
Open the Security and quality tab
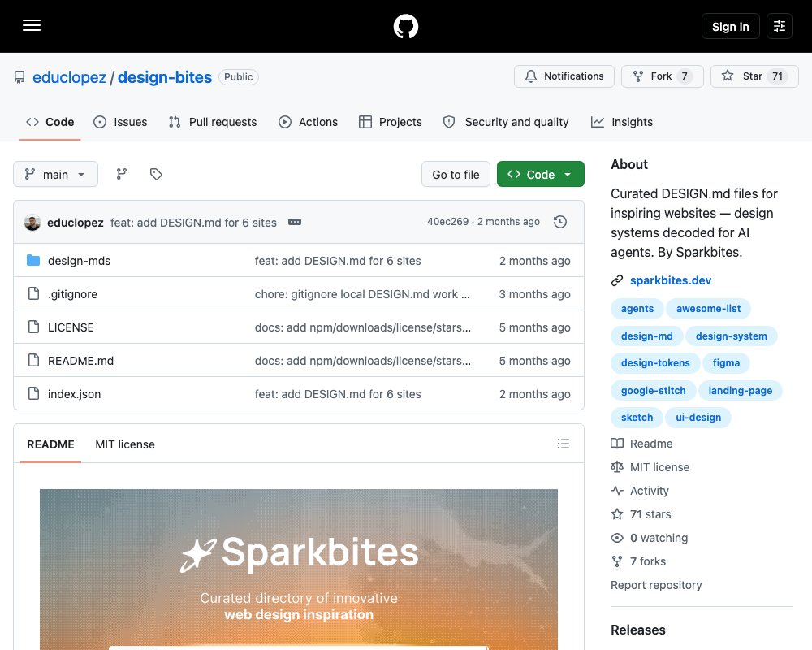506,122
